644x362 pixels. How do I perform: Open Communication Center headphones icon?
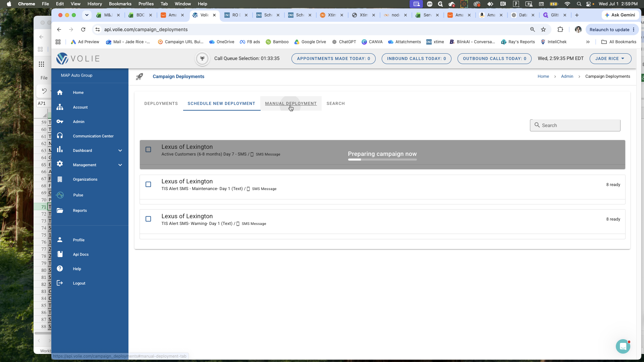(x=60, y=136)
